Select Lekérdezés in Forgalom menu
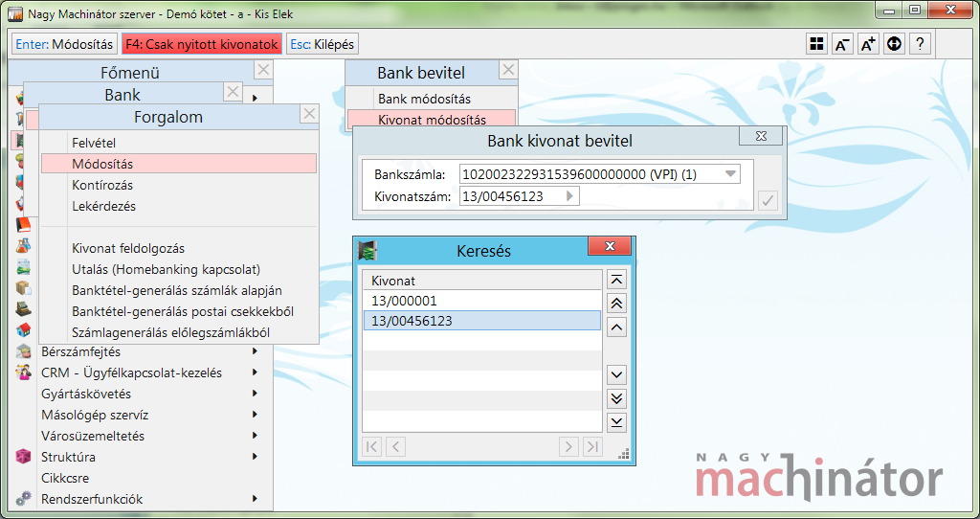This screenshot has height=519, width=980. (179, 206)
